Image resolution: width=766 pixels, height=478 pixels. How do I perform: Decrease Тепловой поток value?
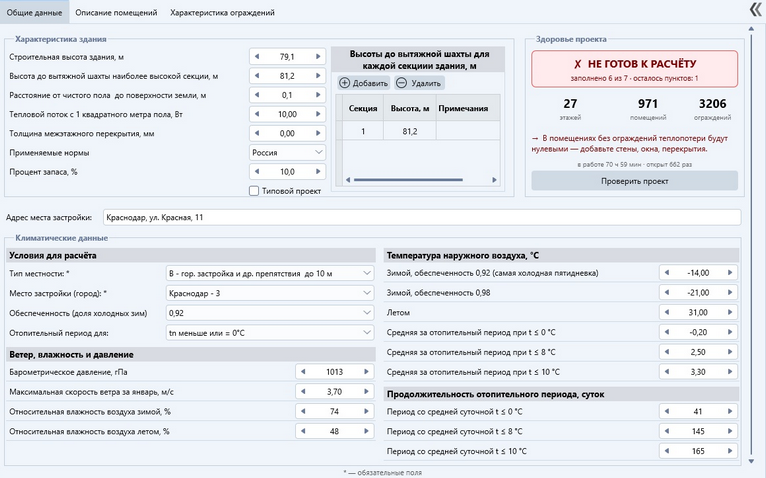pos(257,114)
